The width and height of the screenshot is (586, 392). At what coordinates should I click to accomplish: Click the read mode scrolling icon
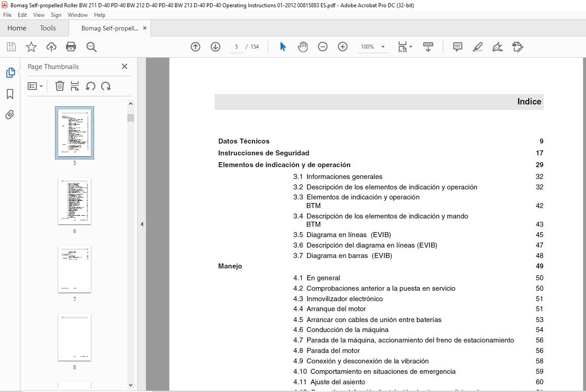[428, 47]
